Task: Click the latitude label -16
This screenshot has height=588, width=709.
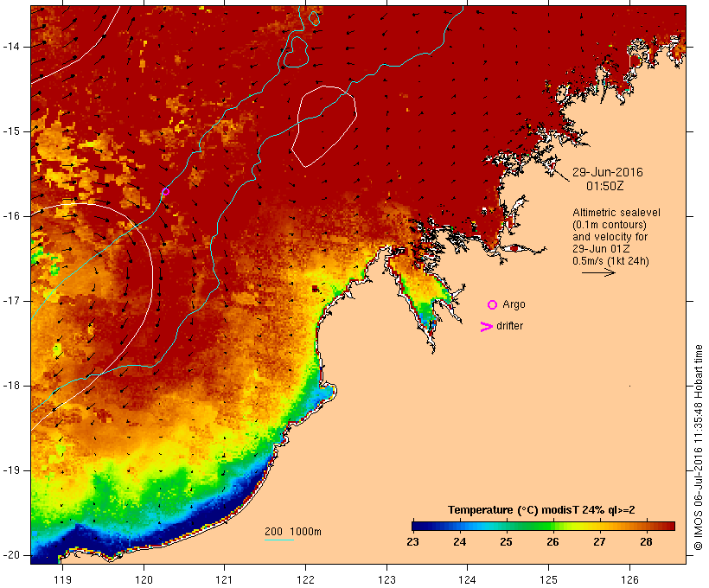Action: pos(11,216)
